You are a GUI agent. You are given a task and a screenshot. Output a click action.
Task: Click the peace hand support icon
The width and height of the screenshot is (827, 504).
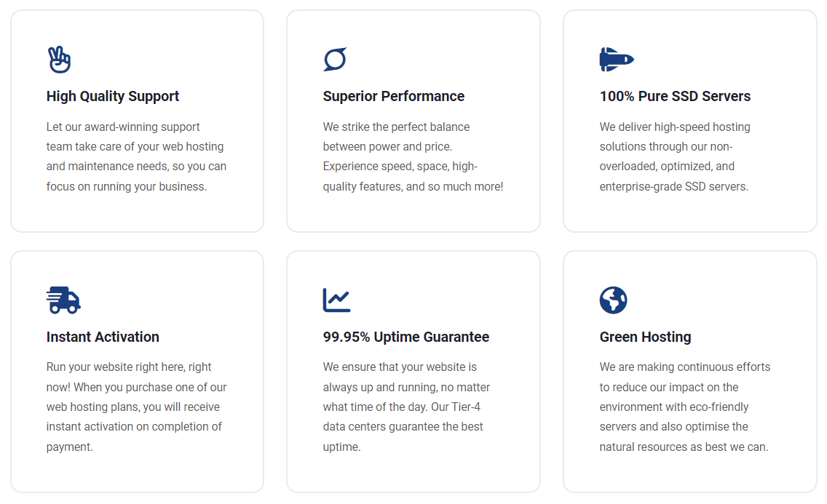point(59,60)
